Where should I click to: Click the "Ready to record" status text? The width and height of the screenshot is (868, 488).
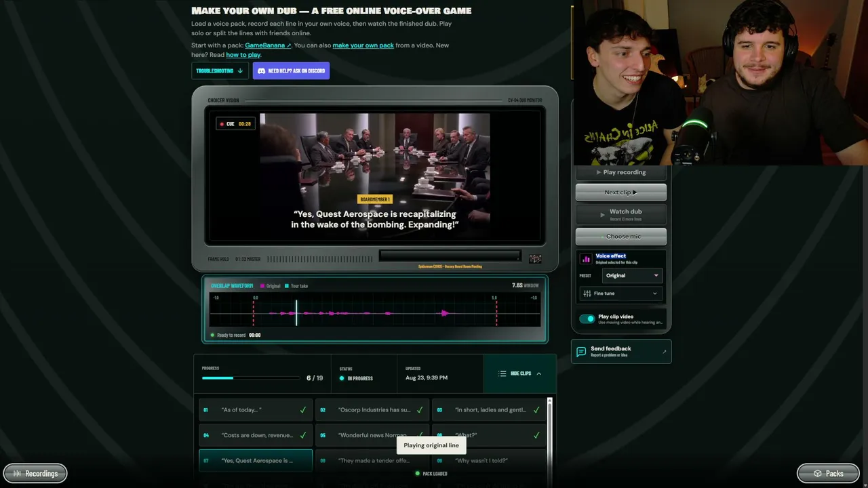231,335
